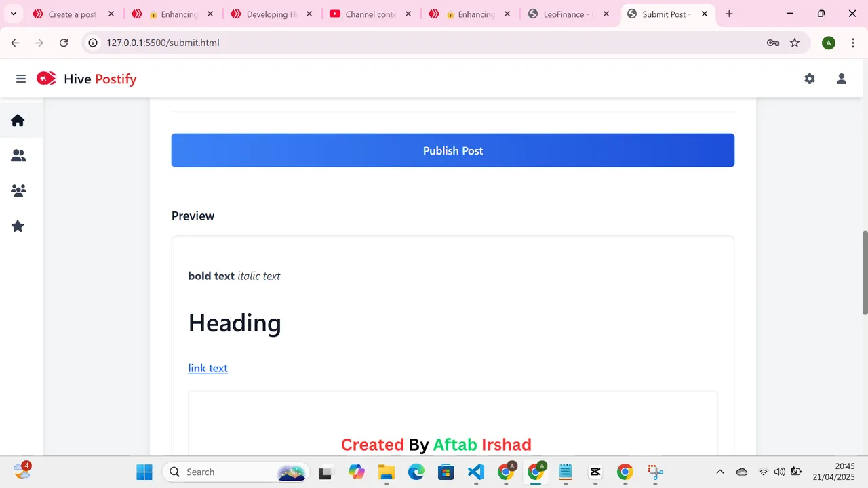Click the Hive Postify logo
The height and width of the screenshot is (488, 868).
pyautogui.click(x=87, y=79)
